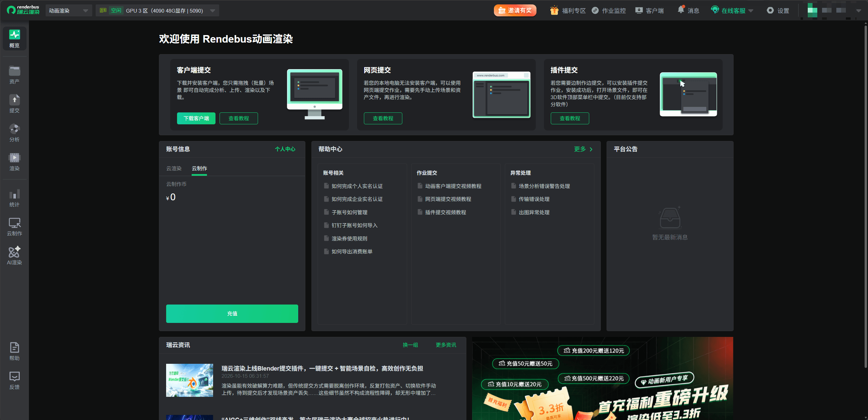Image resolution: width=868 pixels, height=420 pixels.
Task: Open 渲染券使用规则 help article
Action: (349, 238)
